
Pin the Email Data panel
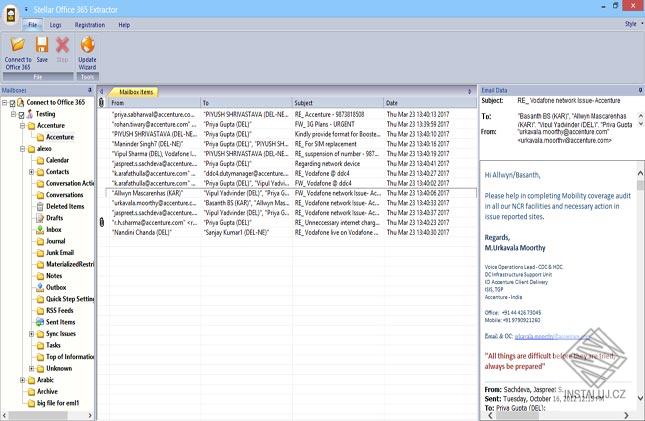[x=640, y=90]
